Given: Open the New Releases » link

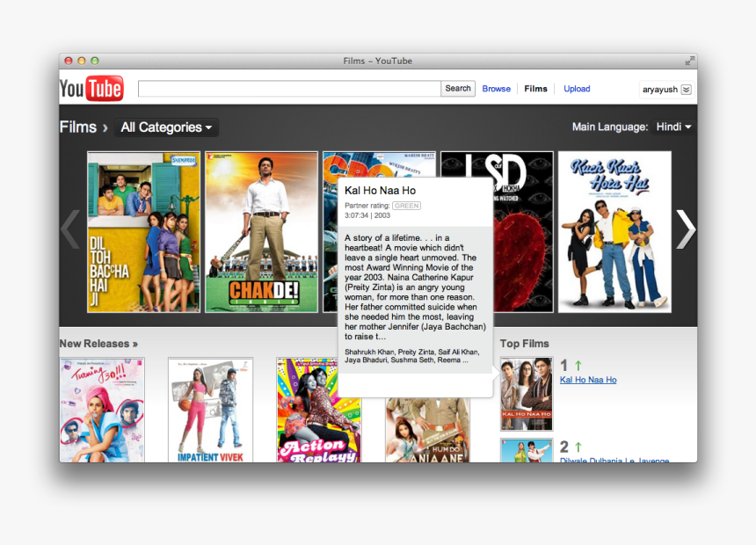Looking at the screenshot, I should tap(98, 344).
